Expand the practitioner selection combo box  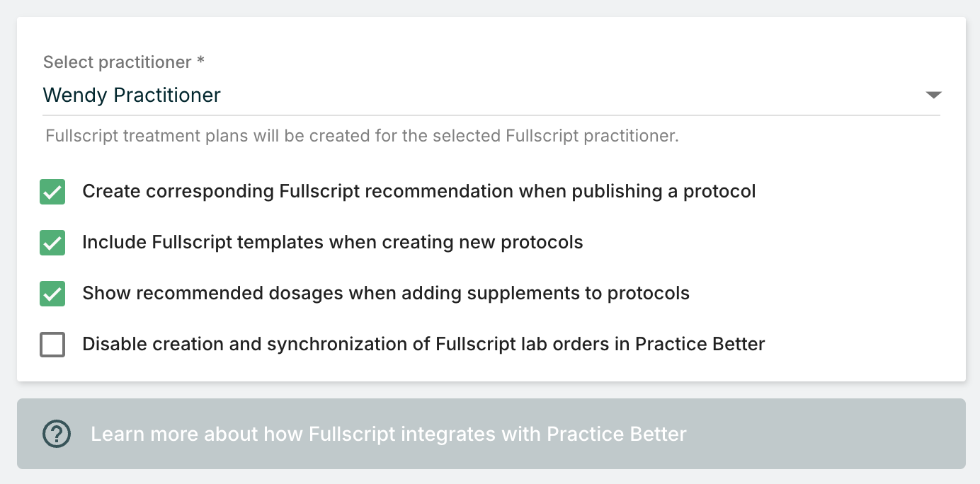(x=934, y=94)
